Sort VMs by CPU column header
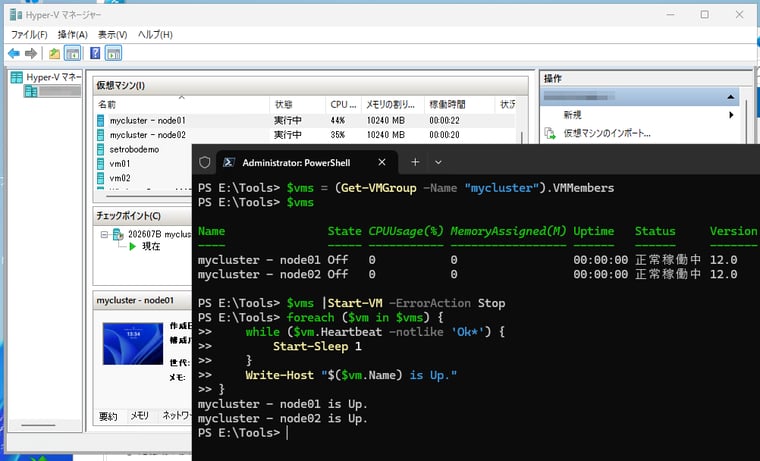Image resolution: width=760 pixels, height=461 pixels. 343,104
